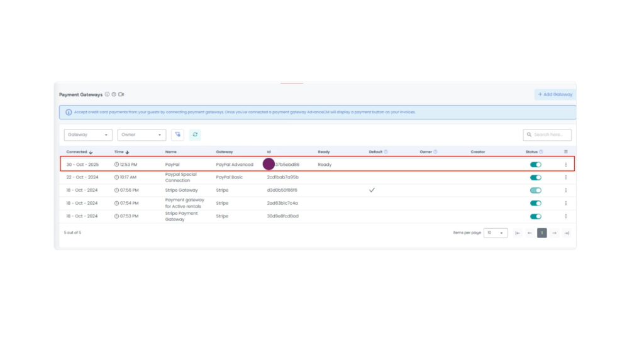644x362 pixels.
Task: Click the column settings icon at the header row end
Action: tap(565, 151)
